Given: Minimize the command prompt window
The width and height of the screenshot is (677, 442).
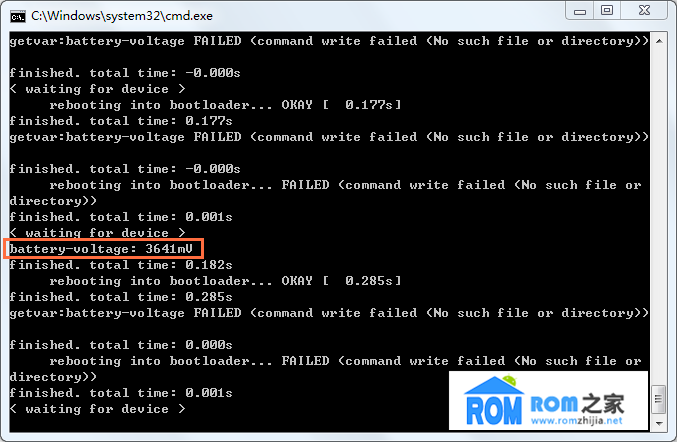Looking at the screenshot, I should coord(580,11).
